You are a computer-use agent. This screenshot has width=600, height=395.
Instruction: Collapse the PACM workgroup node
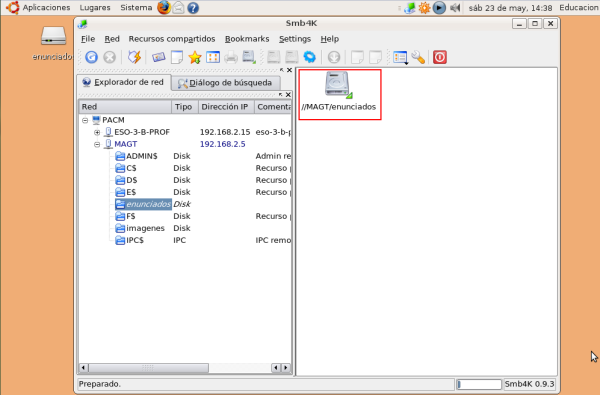tap(85, 121)
